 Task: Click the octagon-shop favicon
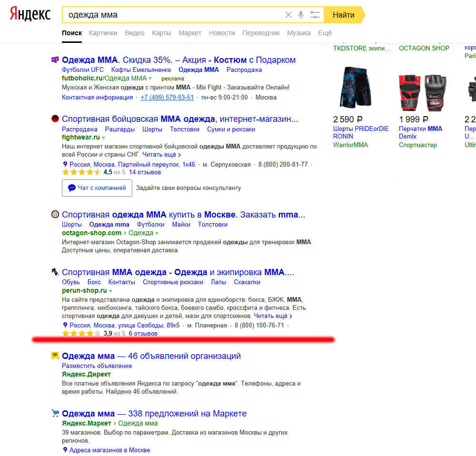point(55,214)
